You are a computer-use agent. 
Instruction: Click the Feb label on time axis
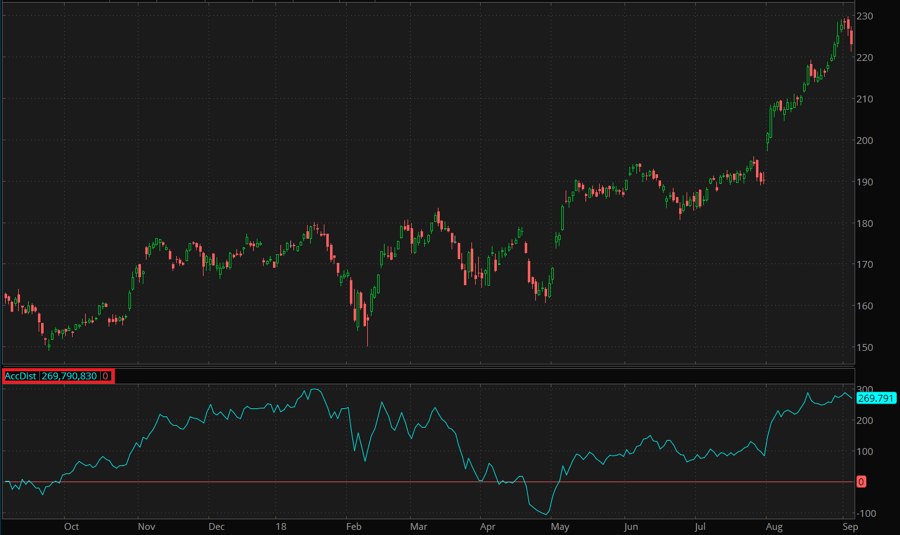[354, 525]
